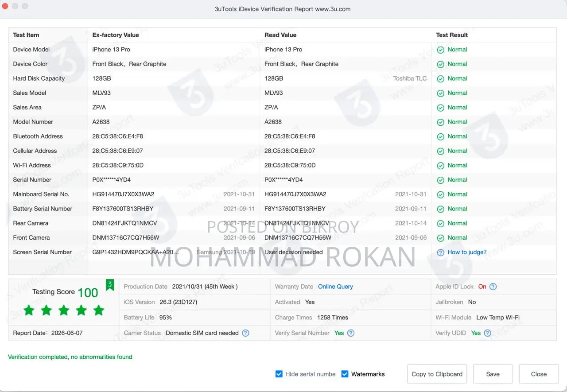Click help icon next to How to judge

(440, 252)
